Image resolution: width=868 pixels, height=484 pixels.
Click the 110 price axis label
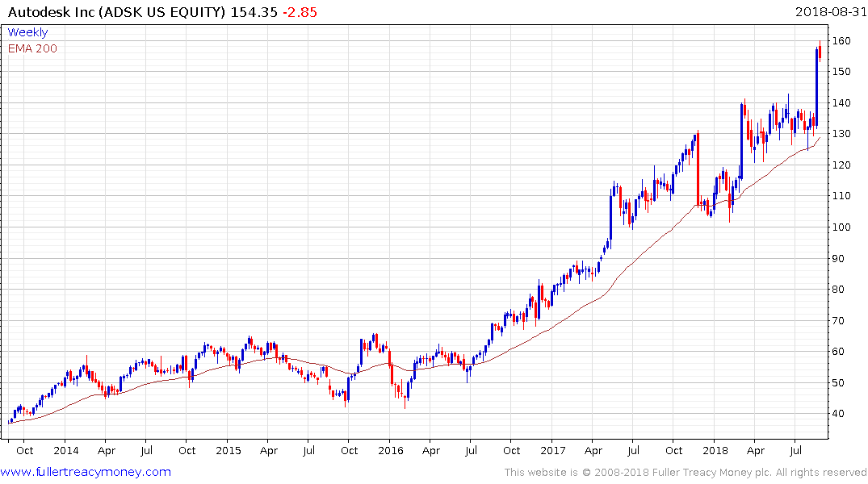pyautogui.click(x=841, y=196)
